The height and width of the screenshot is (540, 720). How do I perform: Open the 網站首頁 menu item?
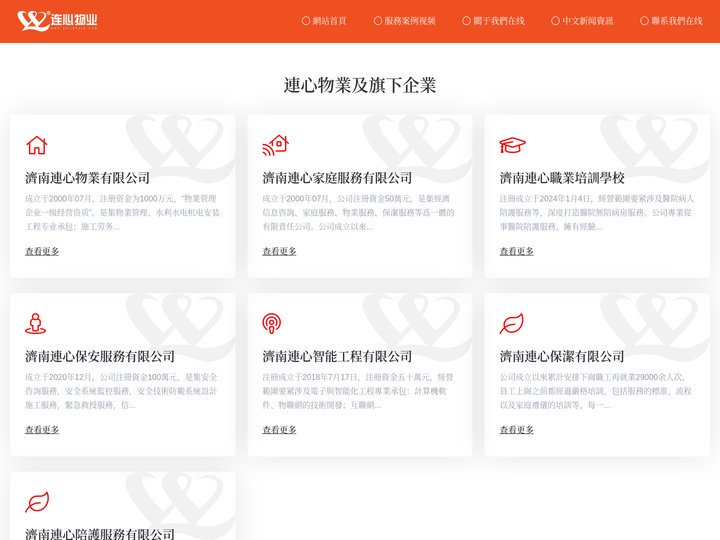click(x=324, y=21)
